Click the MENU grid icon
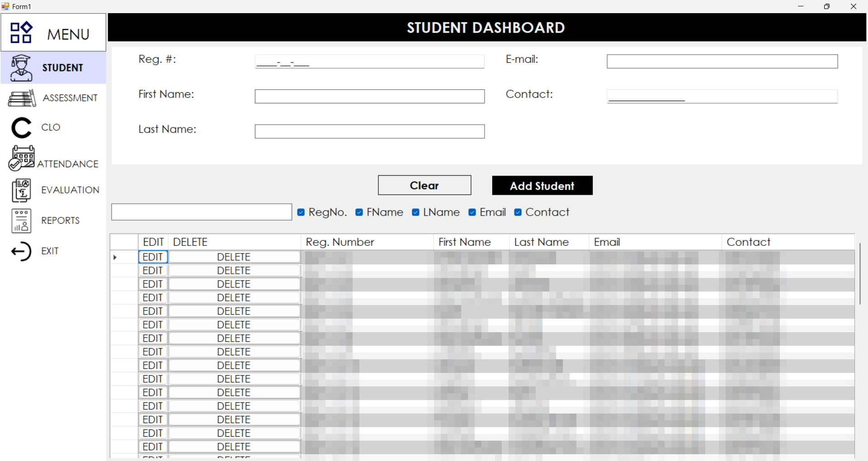The width and height of the screenshot is (868, 461). click(x=21, y=33)
